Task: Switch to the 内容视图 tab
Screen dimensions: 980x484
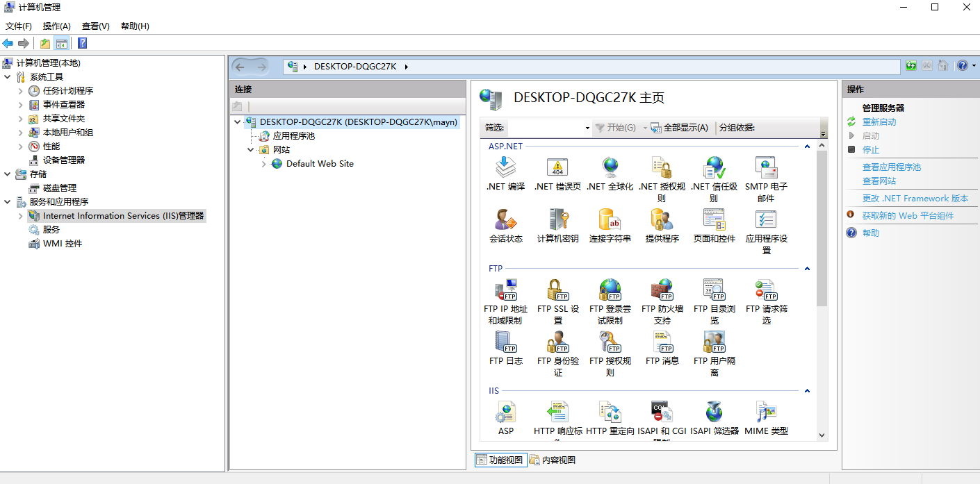Action: (552, 460)
